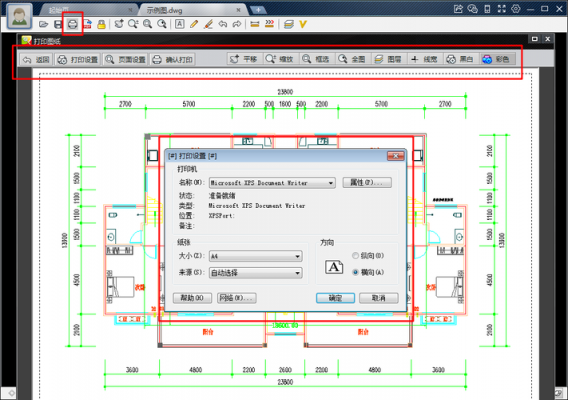Expand the paper source 自动选择 dropdown

coord(255,273)
